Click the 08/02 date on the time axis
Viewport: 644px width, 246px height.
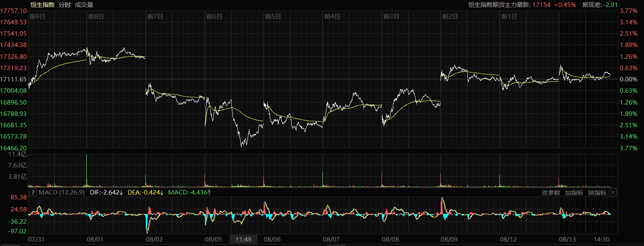[154, 240]
